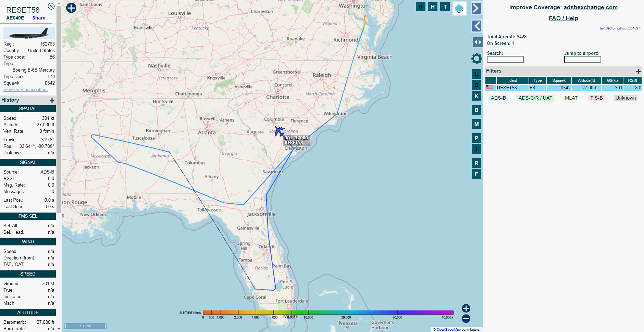Sort table by RSSI column
Viewport: 644px width, 332px height.
[632, 80]
